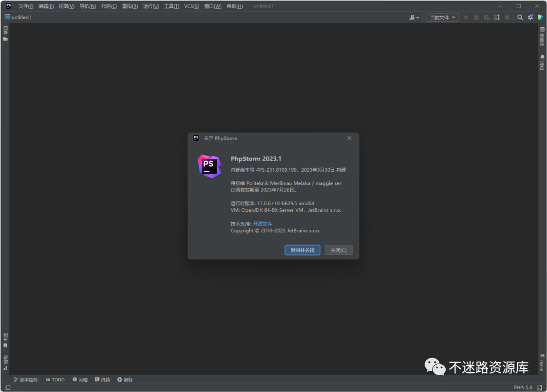Click the Run with Coverage icon
This screenshot has width=547, height=392.
[487, 17]
